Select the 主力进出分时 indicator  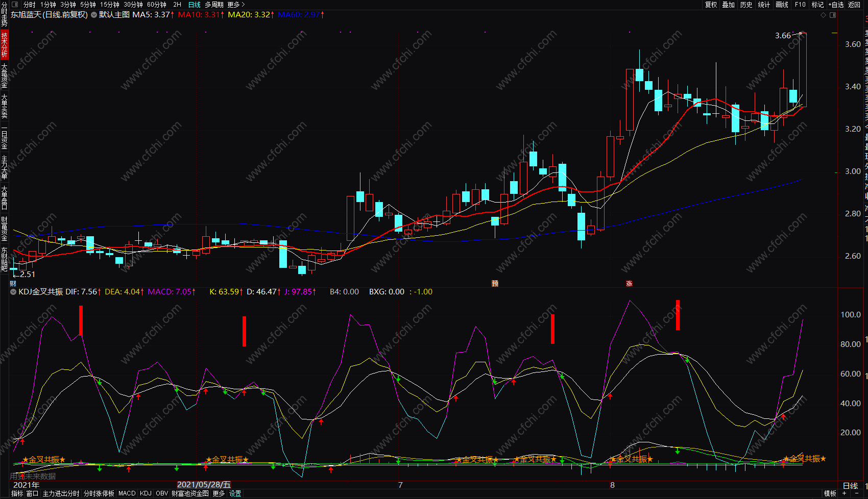(61, 493)
